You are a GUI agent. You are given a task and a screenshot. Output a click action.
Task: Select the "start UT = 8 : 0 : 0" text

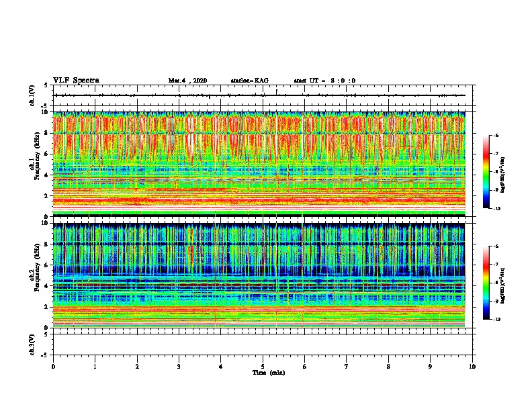click(324, 81)
